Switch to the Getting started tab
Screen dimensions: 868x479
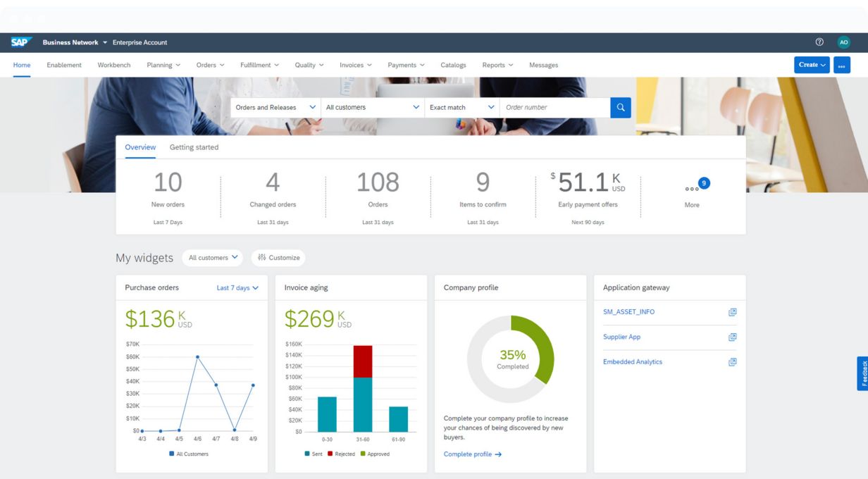point(194,147)
